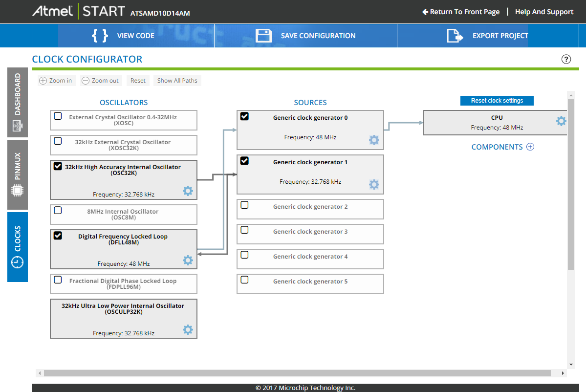The width and height of the screenshot is (586, 392).
Task: Enable Generic clock generator 2 checkbox
Action: tap(244, 205)
